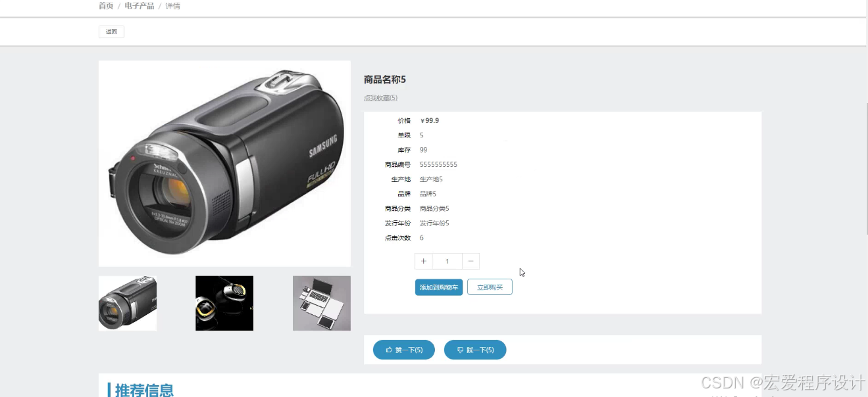
Task: Open the 电子产品 breadcrumb link
Action: tap(140, 6)
